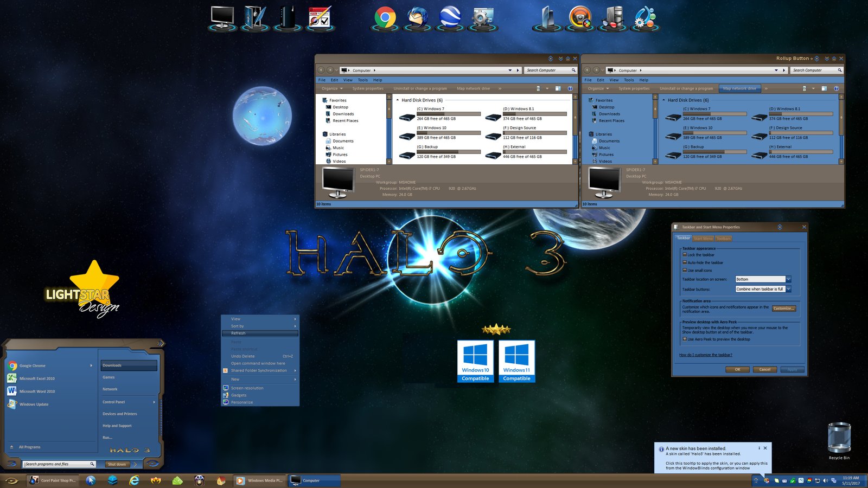
Task: Toggle Use Aero Peek to preview desktop
Action: [x=685, y=339]
